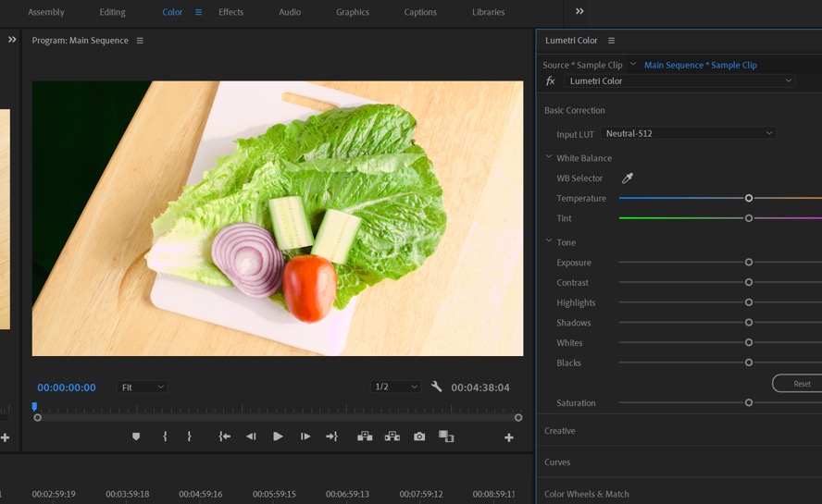Screen dimensions: 822x504
Task: Switch to the Audio workspace tab
Action: (290, 12)
